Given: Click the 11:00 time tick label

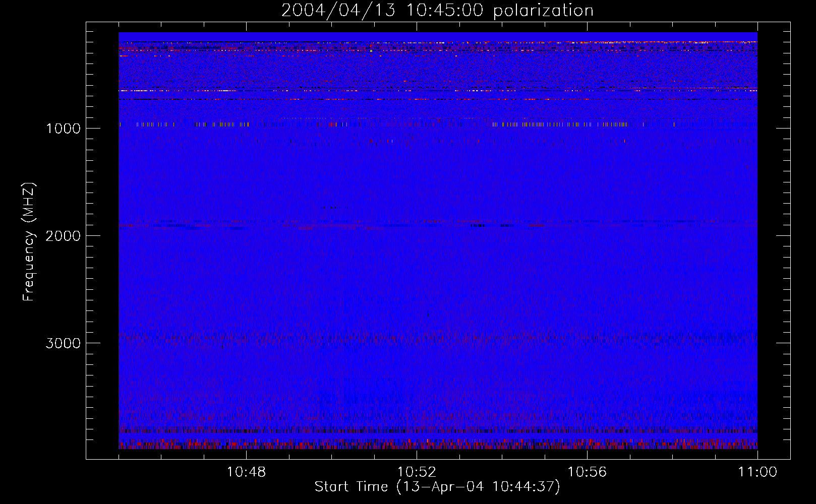Looking at the screenshot, I should (x=757, y=472).
